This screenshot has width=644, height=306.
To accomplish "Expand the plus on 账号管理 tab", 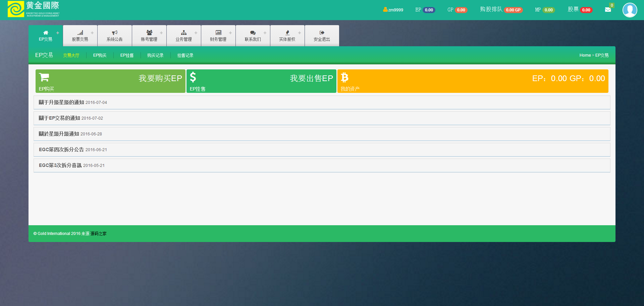I will pos(161,33).
